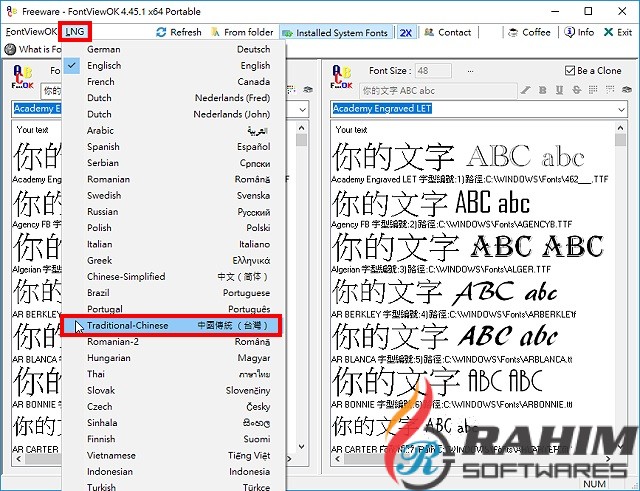
Task: Toggle the 2X view button
Action: [406, 33]
